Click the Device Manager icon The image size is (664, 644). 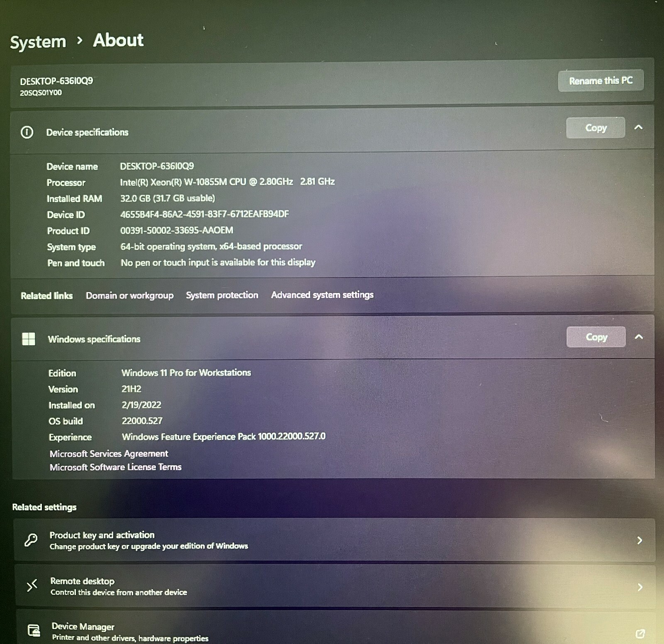point(34,631)
